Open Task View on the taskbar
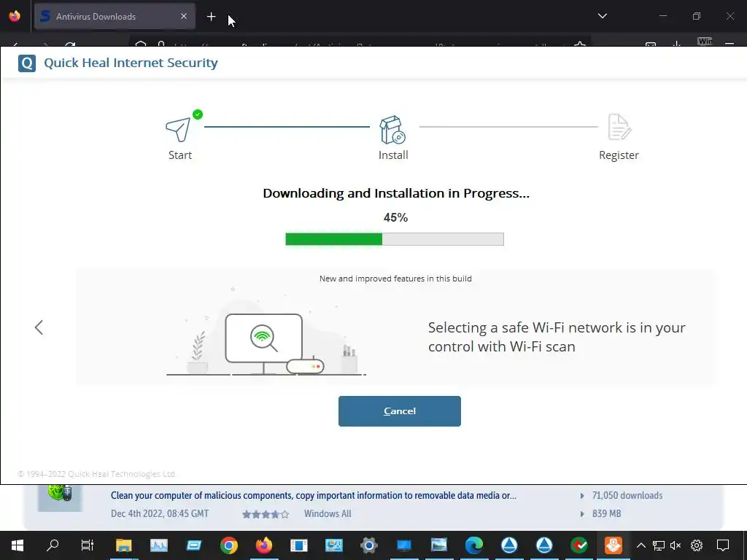Screen dimensions: 747x560 pos(88,545)
